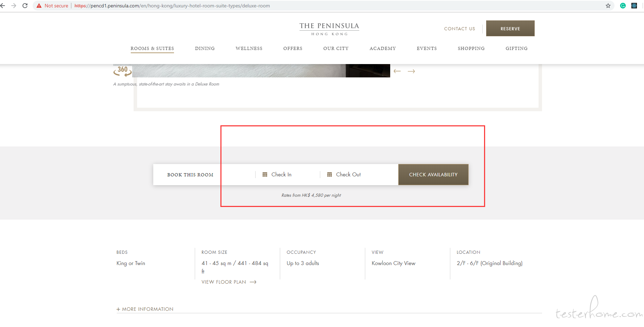Click the browser address bar URL
The height and width of the screenshot is (327, 644).
(x=172, y=6)
